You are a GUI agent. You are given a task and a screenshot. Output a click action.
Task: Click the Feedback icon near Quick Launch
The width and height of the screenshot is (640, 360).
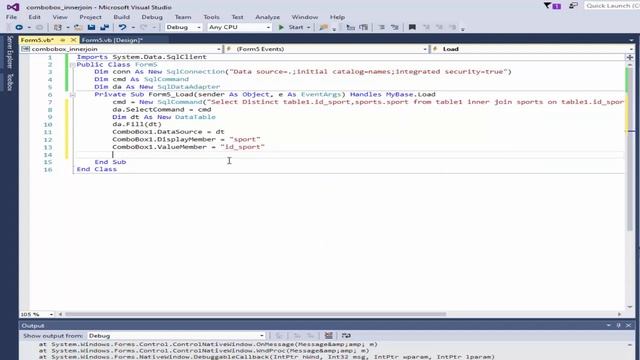pyautogui.click(x=573, y=6)
